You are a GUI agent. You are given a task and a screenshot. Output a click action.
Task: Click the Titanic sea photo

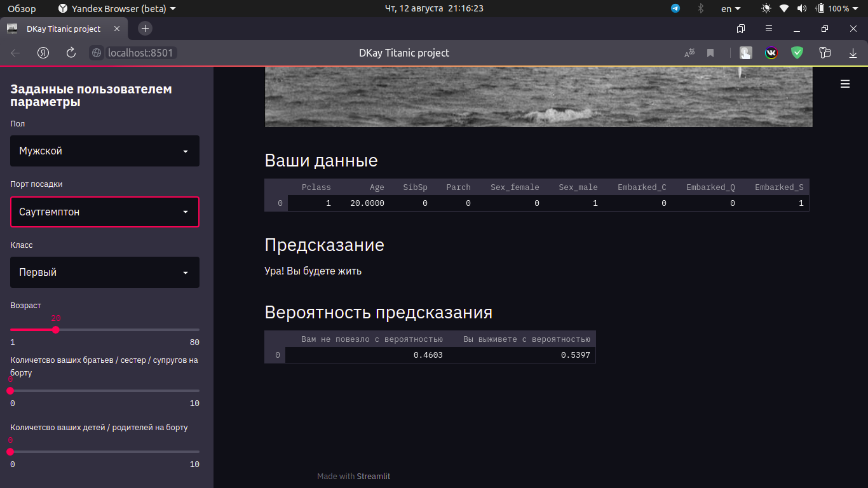[539, 97]
